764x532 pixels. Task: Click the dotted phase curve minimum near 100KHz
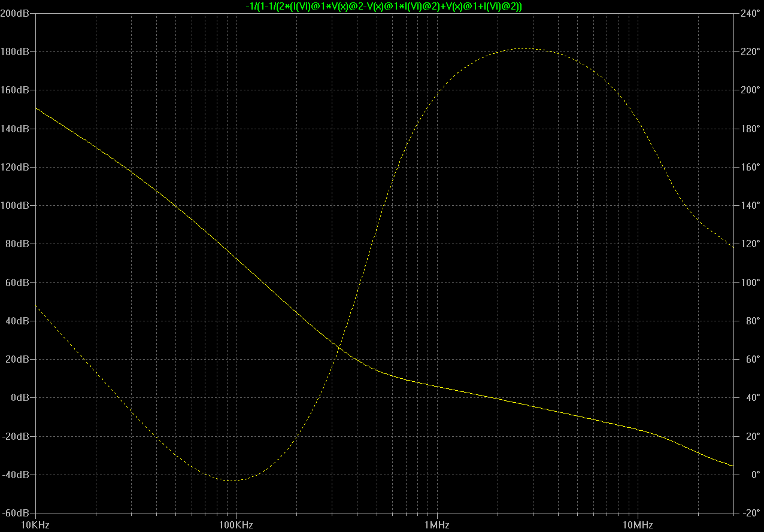234,481
